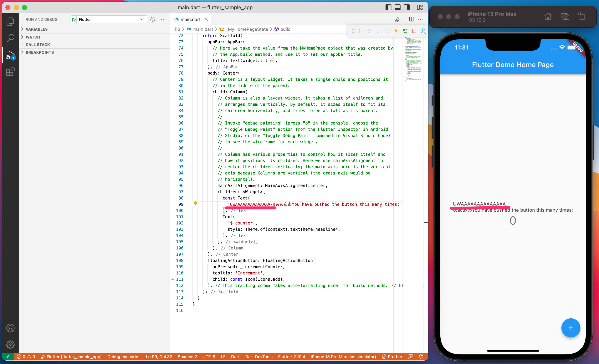This screenshot has width=599, height=364.
Task: Stop debugging with the red square
Action: (x=414, y=31)
